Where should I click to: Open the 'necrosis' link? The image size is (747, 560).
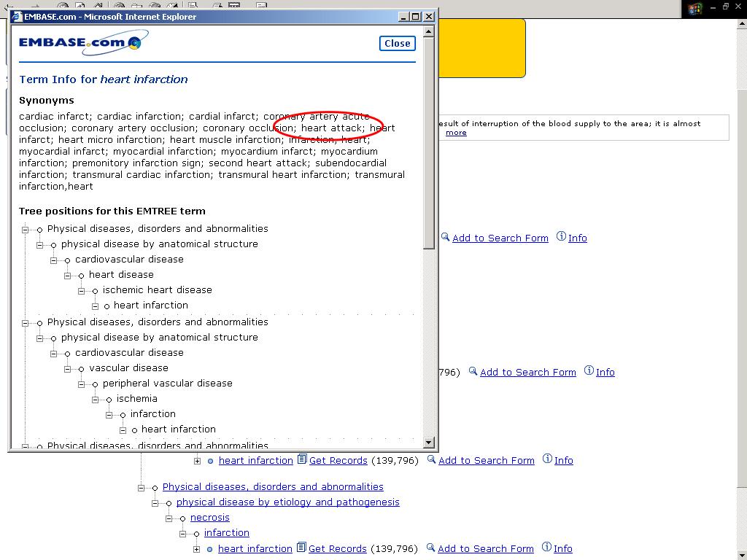209,517
